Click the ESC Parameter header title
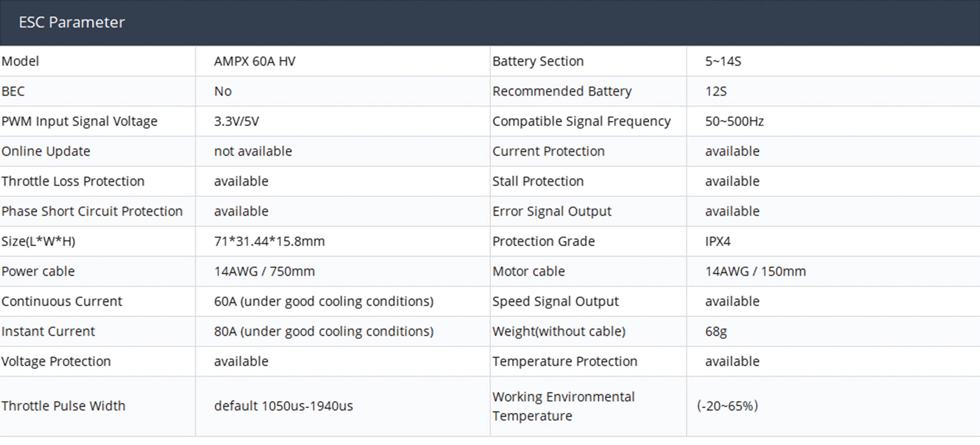 (x=72, y=22)
